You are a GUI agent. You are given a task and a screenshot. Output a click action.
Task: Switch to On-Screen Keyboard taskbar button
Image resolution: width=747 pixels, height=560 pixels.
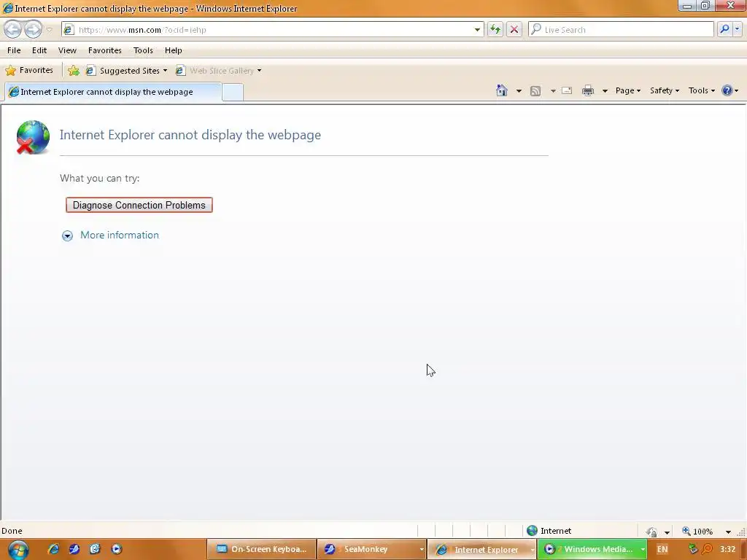point(262,549)
